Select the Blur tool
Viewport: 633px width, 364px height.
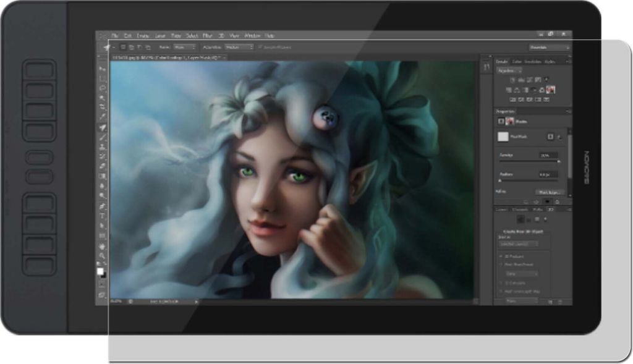[x=103, y=186]
